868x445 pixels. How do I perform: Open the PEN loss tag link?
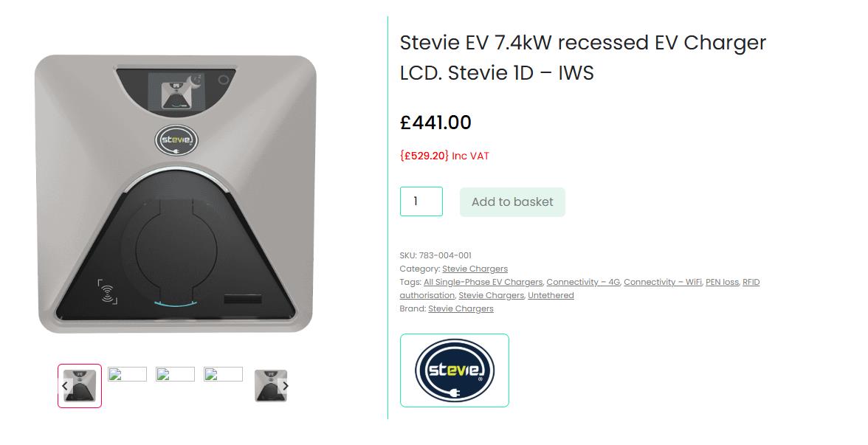coord(722,282)
